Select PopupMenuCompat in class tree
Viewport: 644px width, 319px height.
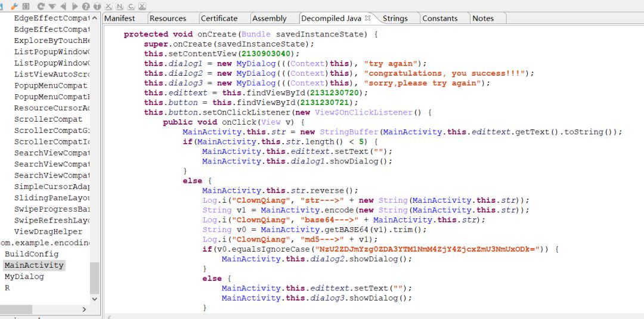click(51, 86)
